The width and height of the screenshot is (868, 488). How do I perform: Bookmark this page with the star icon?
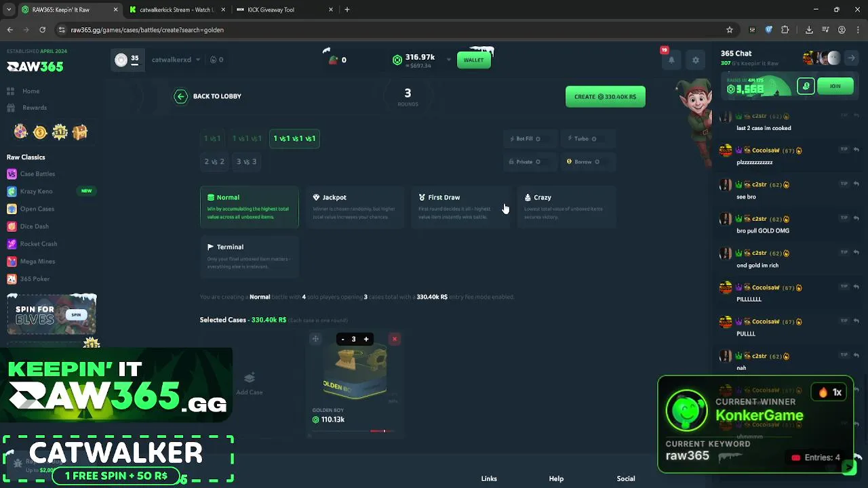[x=730, y=30]
